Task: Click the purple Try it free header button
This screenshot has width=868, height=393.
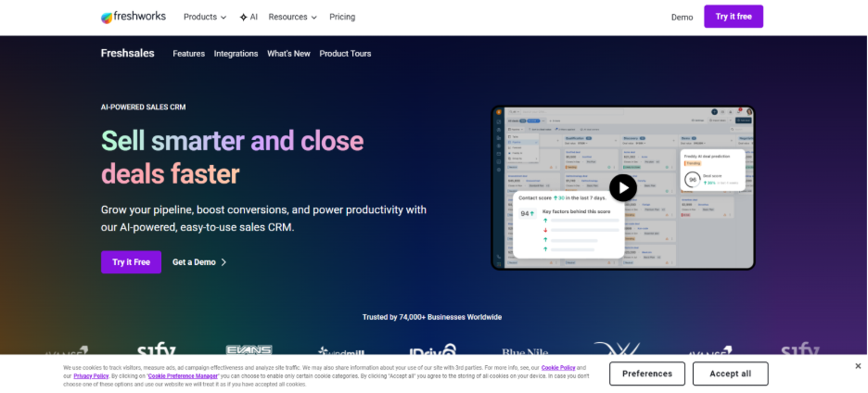Action: coord(734,17)
